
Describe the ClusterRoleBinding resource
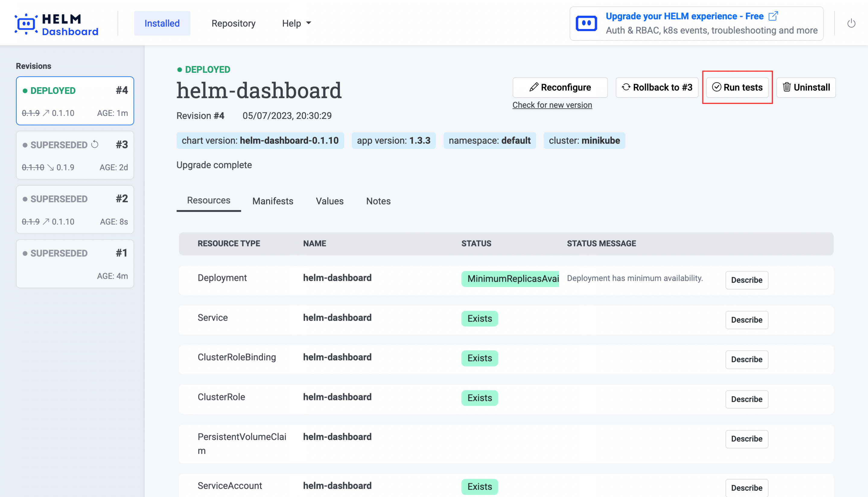pos(746,359)
